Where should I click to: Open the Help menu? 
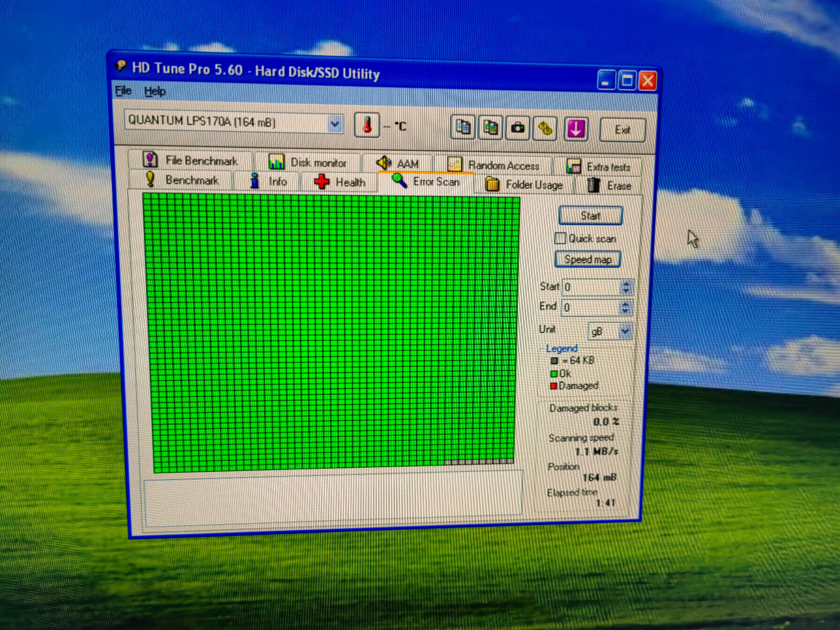[155, 91]
